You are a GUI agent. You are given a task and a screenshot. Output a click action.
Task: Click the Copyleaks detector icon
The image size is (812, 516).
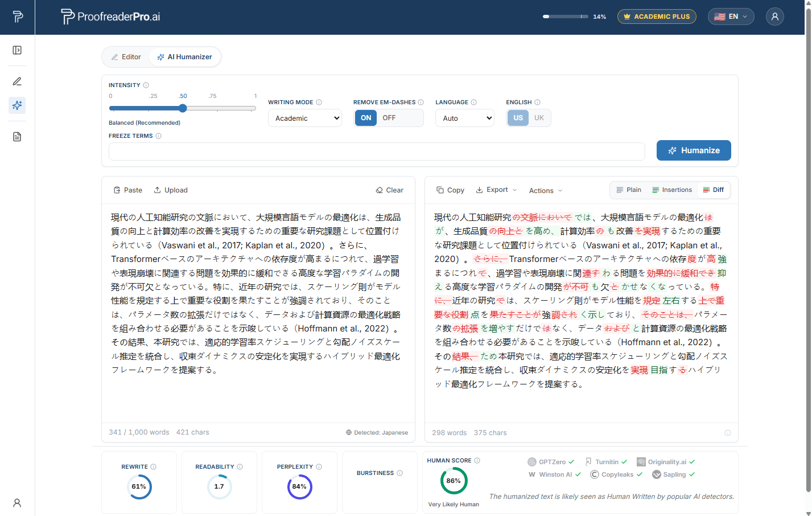[x=595, y=474]
